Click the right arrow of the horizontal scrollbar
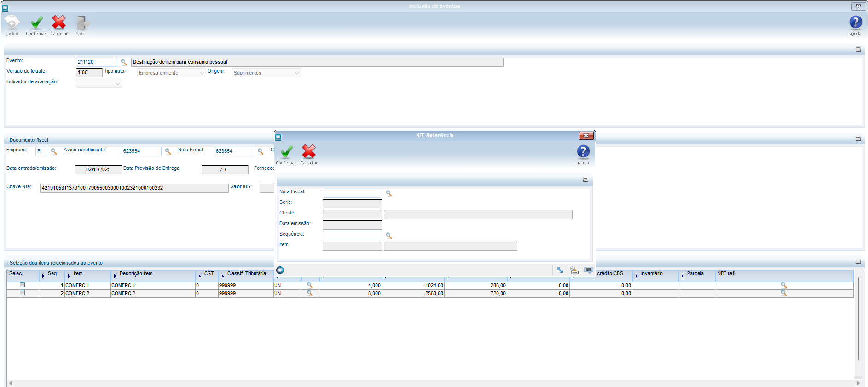 [858, 383]
